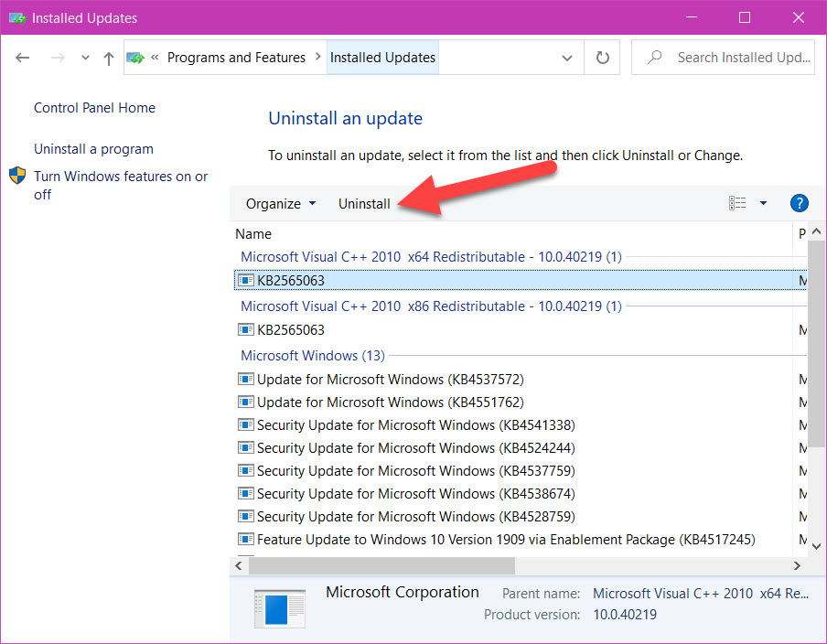
Task: Click the vertical scrollbar thumb
Action: pos(816,343)
